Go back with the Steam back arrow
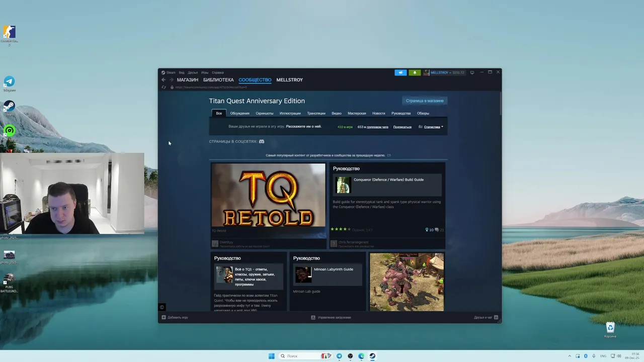Image resolution: width=644 pixels, height=362 pixels. point(164,80)
